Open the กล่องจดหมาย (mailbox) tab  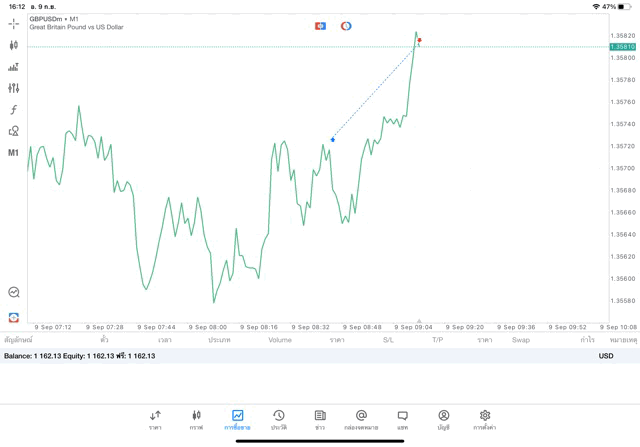tap(361, 419)
